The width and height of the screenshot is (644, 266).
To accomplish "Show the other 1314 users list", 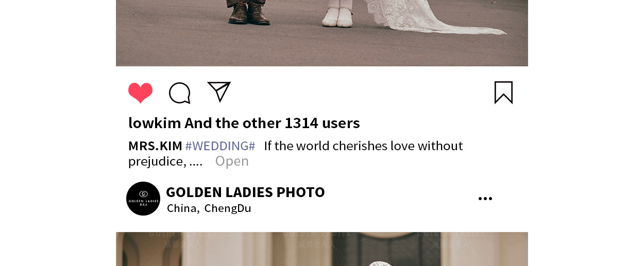I will pyautogui.click(x=272, y=123).
